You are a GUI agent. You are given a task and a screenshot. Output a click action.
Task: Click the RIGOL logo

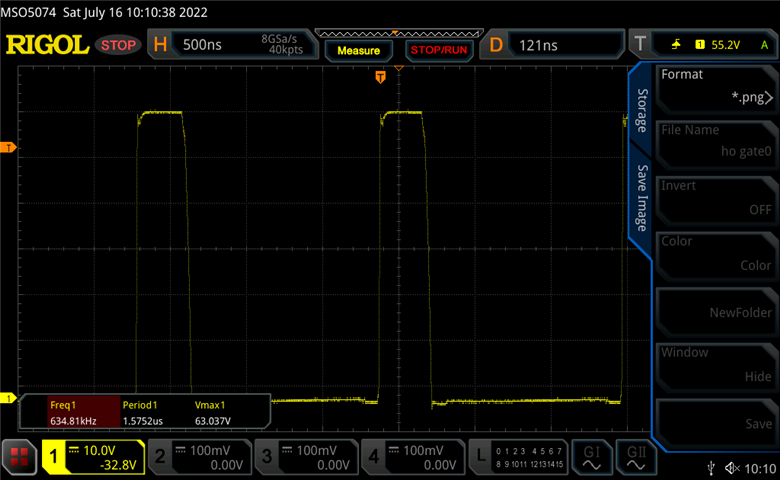(x=47, y=45)
